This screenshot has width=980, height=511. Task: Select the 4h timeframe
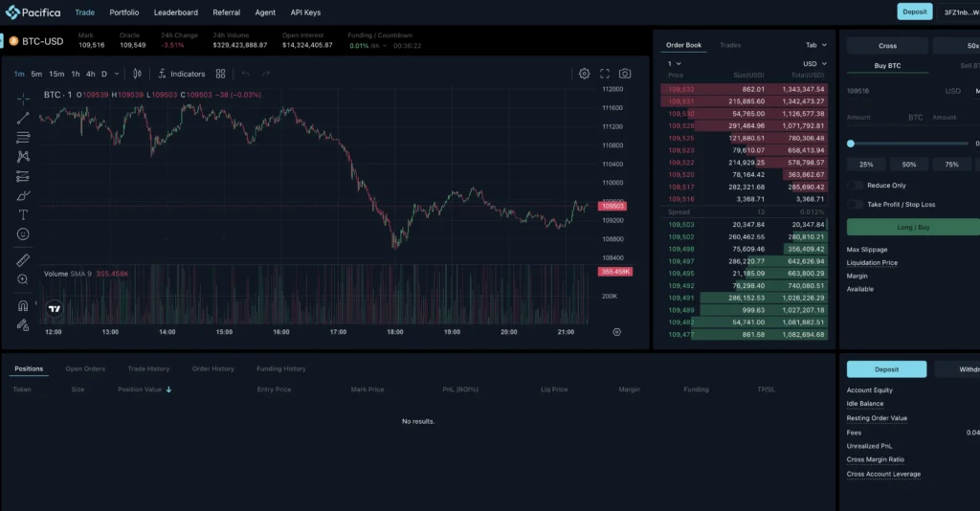[91, 74]
